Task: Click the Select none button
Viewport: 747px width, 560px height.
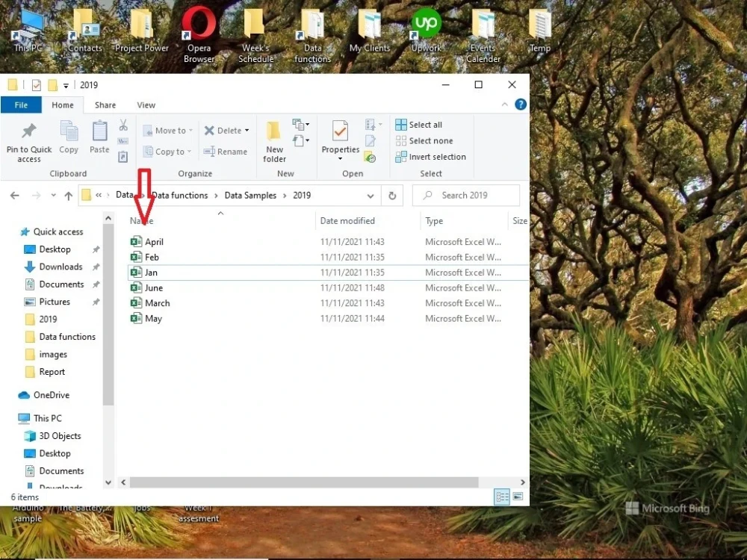Action: 424,140
